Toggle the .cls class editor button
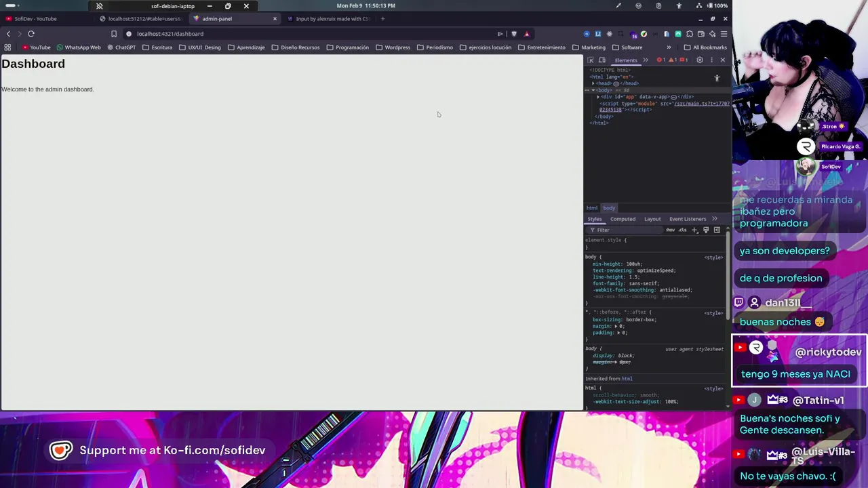 pyautogui.click(x=683, y=230)
